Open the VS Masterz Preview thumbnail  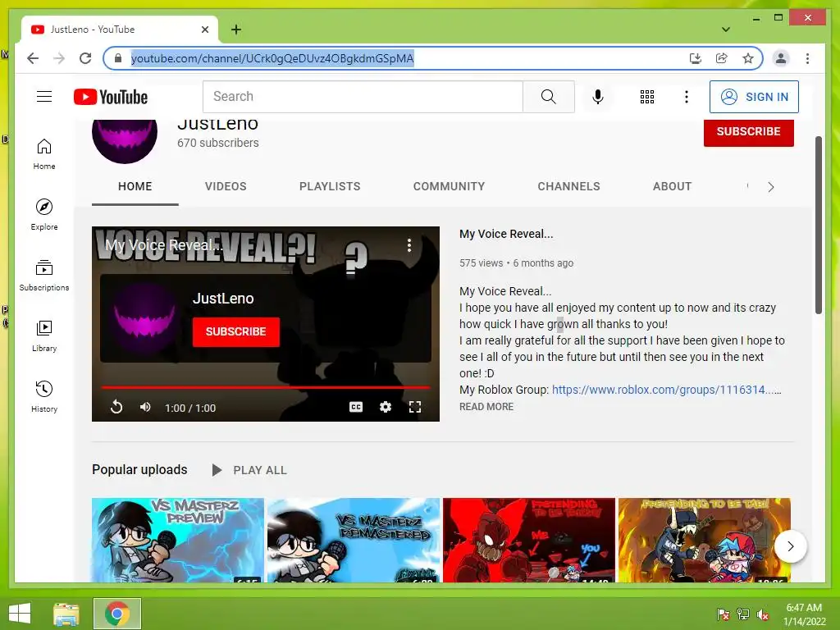[x=178, y=540]
